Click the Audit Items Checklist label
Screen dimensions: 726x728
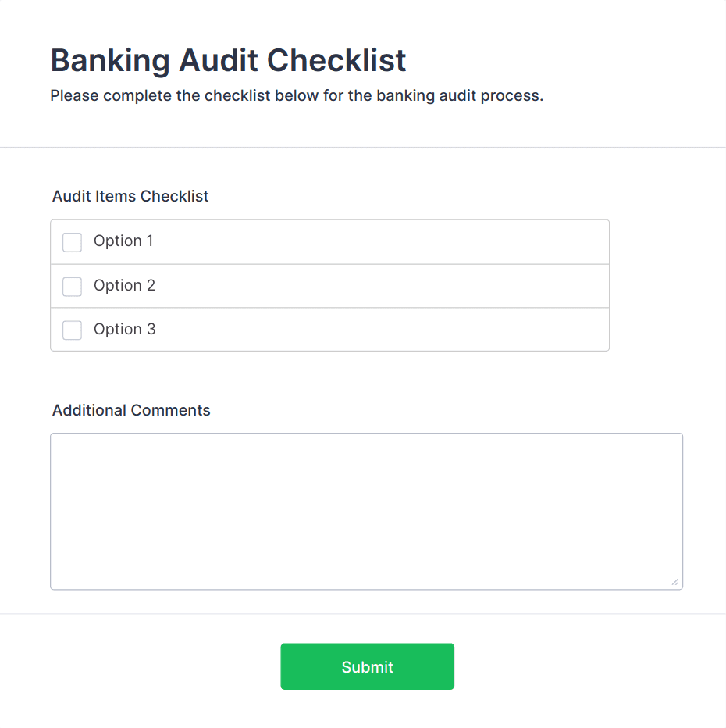(130, 196)
